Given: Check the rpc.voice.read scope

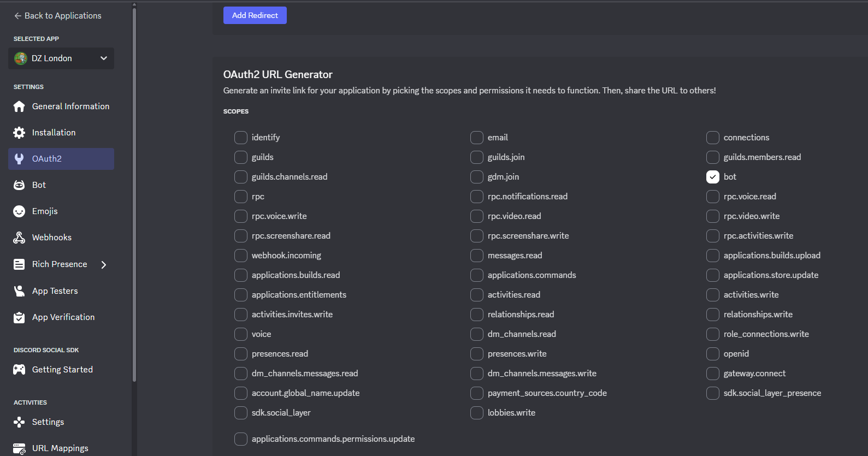Looking at the screenshot, I should 713,197.
